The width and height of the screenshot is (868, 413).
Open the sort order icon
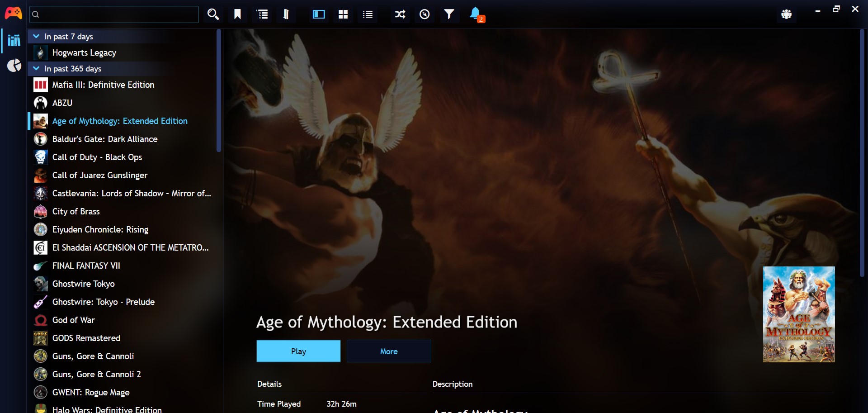pyautogui.click(x=286, y=14)
